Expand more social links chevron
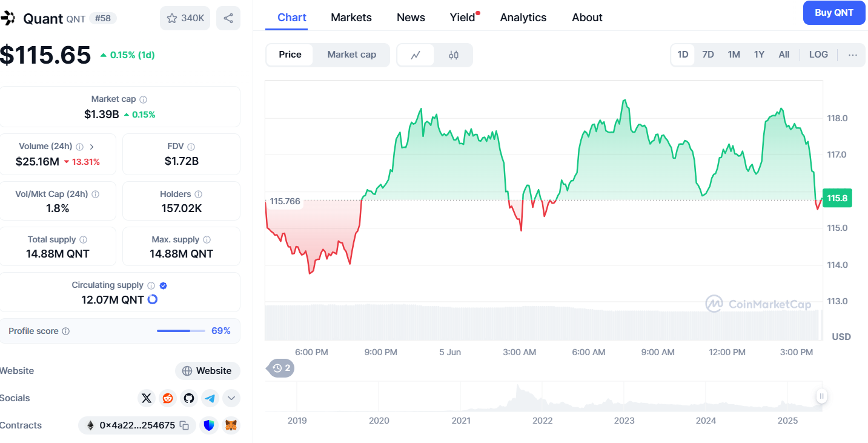The width and height of the screenshot is (868, 443). (231, 398)
